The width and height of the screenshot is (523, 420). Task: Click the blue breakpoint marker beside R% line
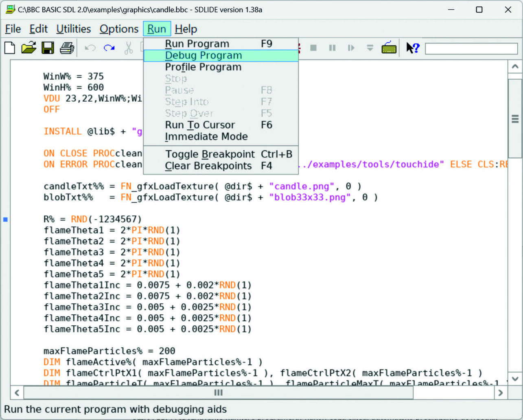tap(6, 220)
